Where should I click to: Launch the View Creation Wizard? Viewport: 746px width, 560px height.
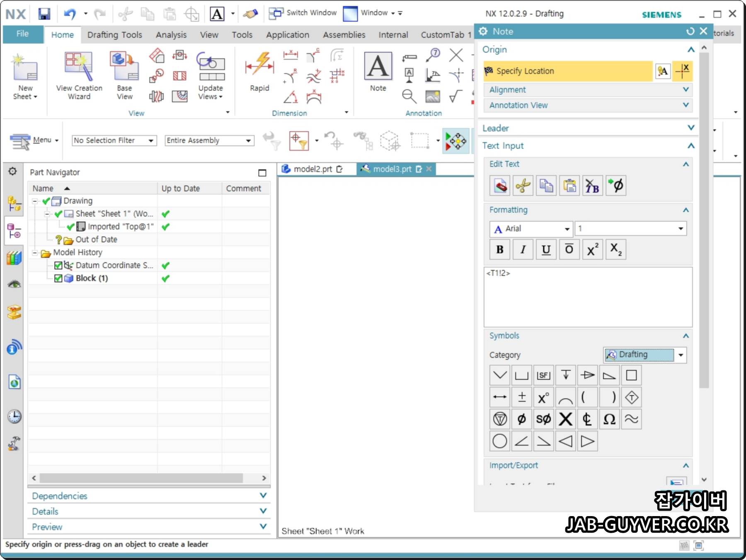point(79,76)
